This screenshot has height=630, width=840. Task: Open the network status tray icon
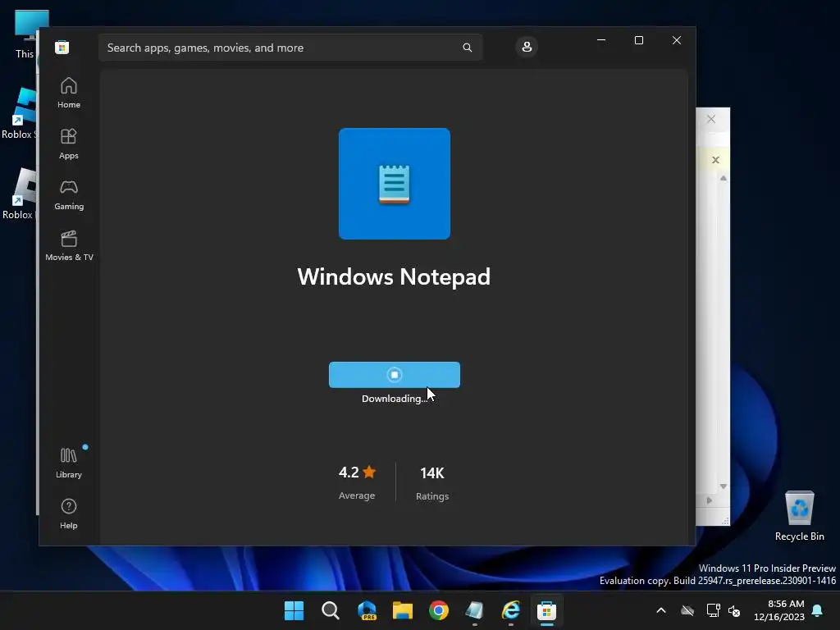pyautogui.click(x=713, y=610)
